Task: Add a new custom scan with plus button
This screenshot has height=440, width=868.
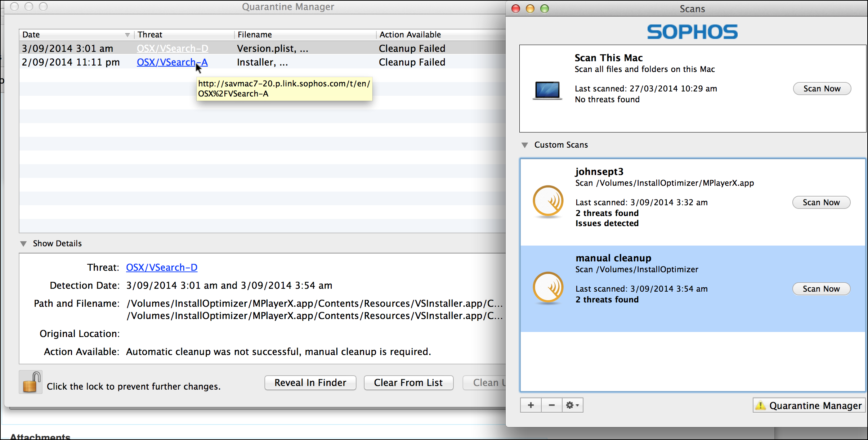Action: click(x=531, y=405)
